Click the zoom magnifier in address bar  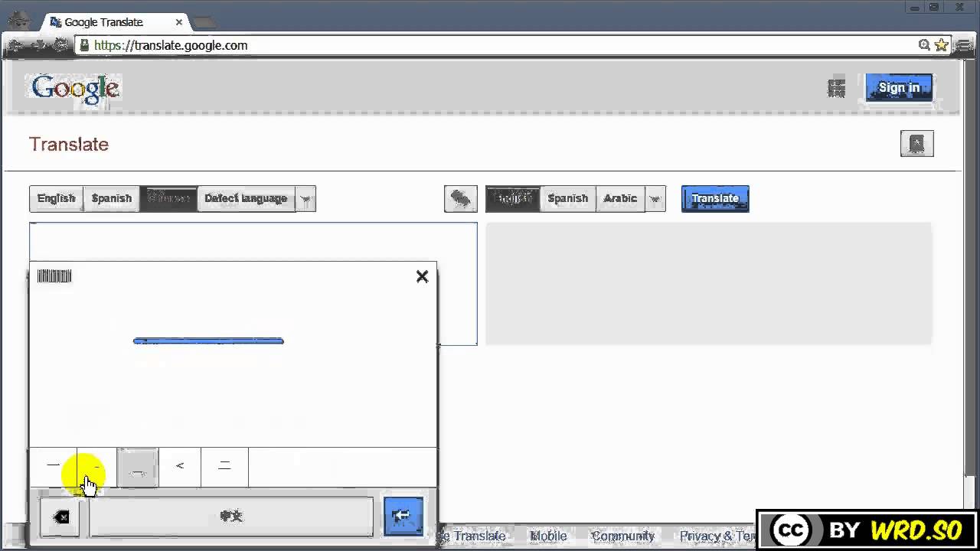tap(924, 45)
